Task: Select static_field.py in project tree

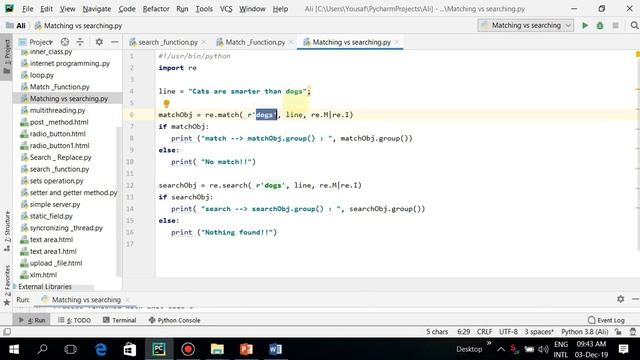Action: (x=51, y=216)
